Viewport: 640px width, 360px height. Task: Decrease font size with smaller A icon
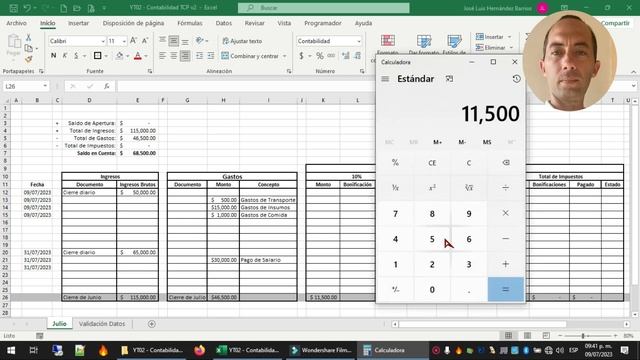pyautogui.click(x=144, y=41)
